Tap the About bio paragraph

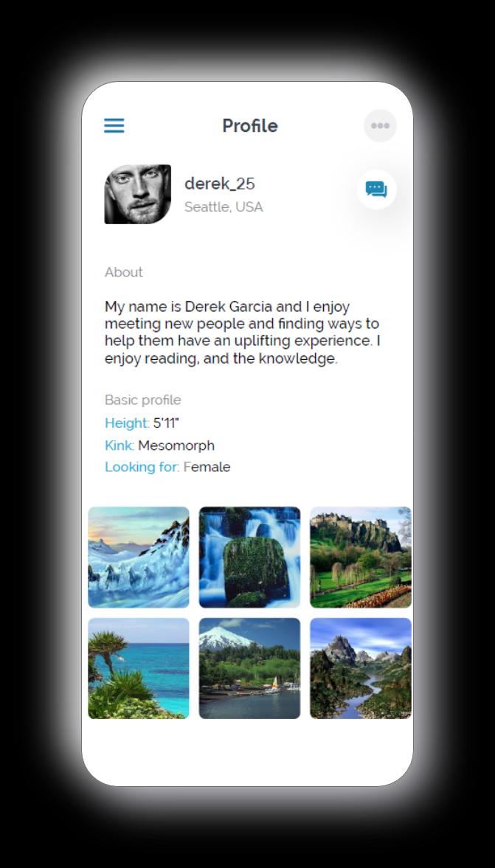(243, 332)
